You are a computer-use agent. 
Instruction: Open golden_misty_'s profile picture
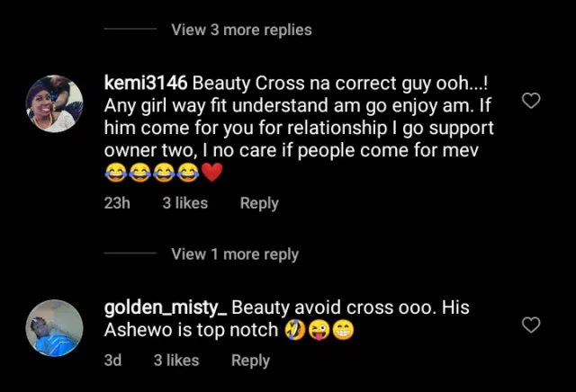54,328
